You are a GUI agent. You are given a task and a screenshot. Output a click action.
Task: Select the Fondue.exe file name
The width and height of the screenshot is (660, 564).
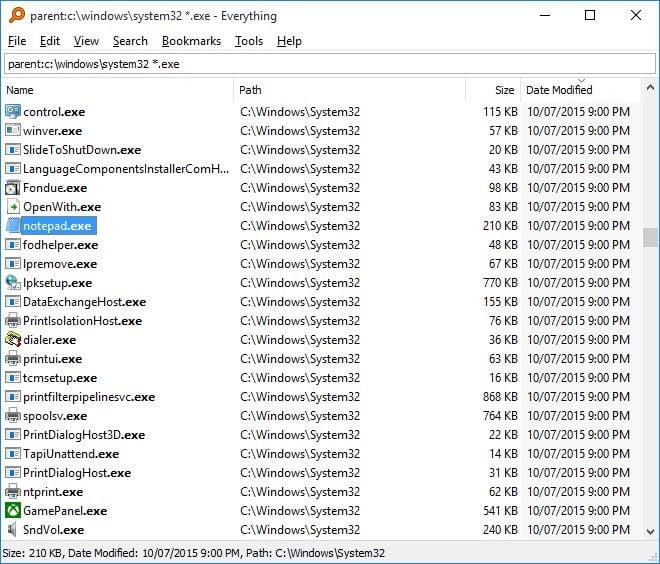tap(55, 188)
